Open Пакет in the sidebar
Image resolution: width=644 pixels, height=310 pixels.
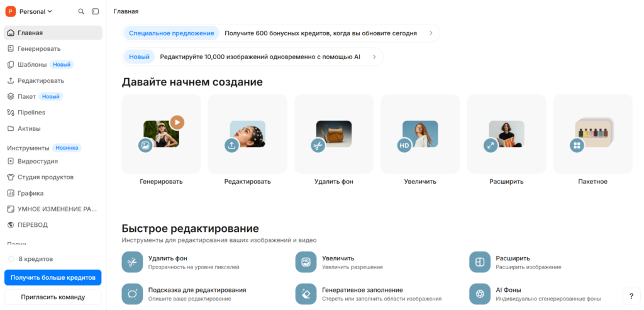[x=53, y=96]
